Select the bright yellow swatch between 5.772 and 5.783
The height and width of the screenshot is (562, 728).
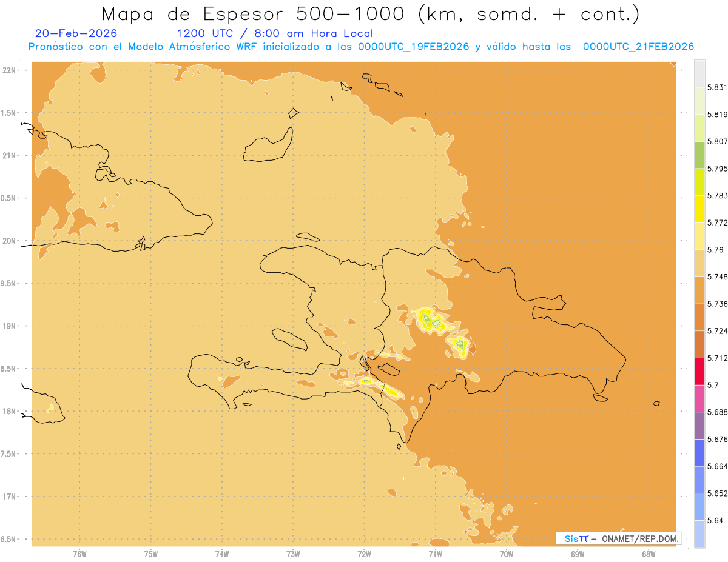699,209
